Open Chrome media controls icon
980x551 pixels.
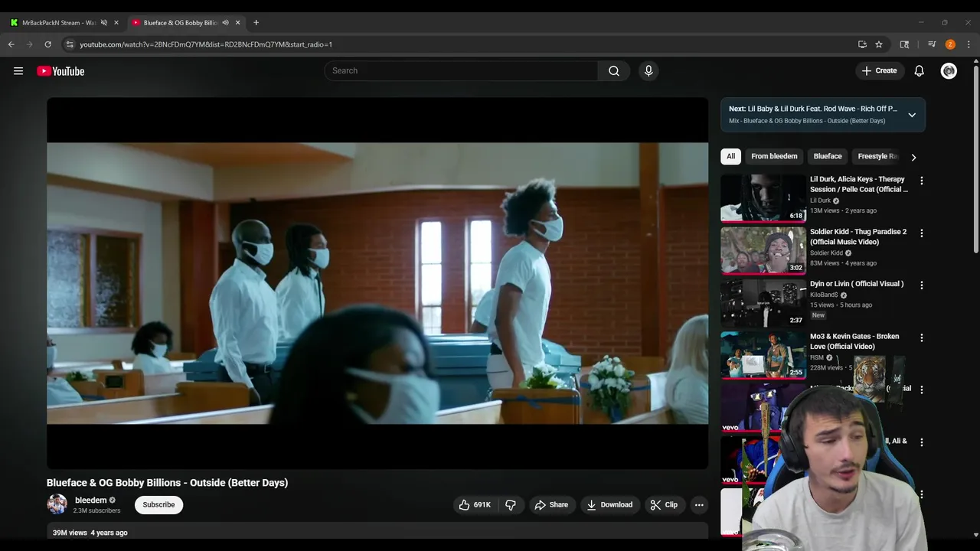pyautogui.click(x=932, y=44)
